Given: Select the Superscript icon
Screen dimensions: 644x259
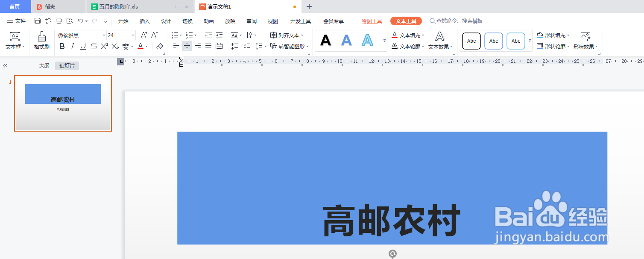Looking at the screenshot, I should (x=104, y=46).
